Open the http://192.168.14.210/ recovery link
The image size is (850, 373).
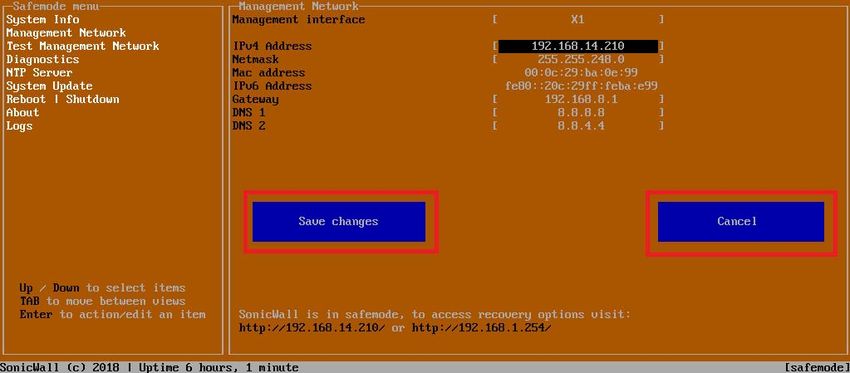click(312, 328)
